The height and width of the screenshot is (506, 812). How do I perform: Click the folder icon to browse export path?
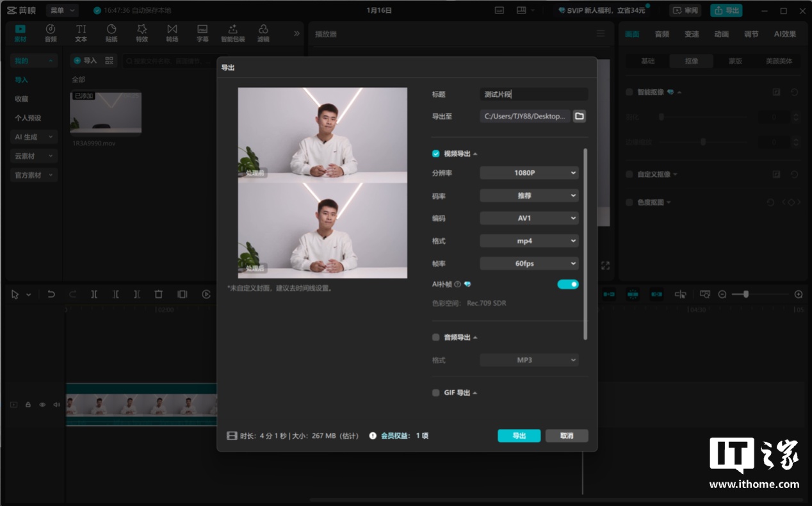click(579, 116)
